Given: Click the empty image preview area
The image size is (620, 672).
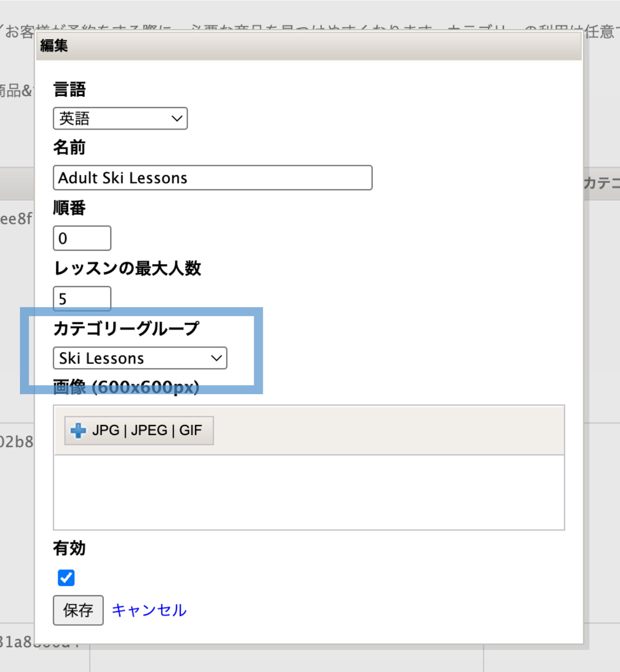Looking at the screenshot, I should tap(309, 492).
